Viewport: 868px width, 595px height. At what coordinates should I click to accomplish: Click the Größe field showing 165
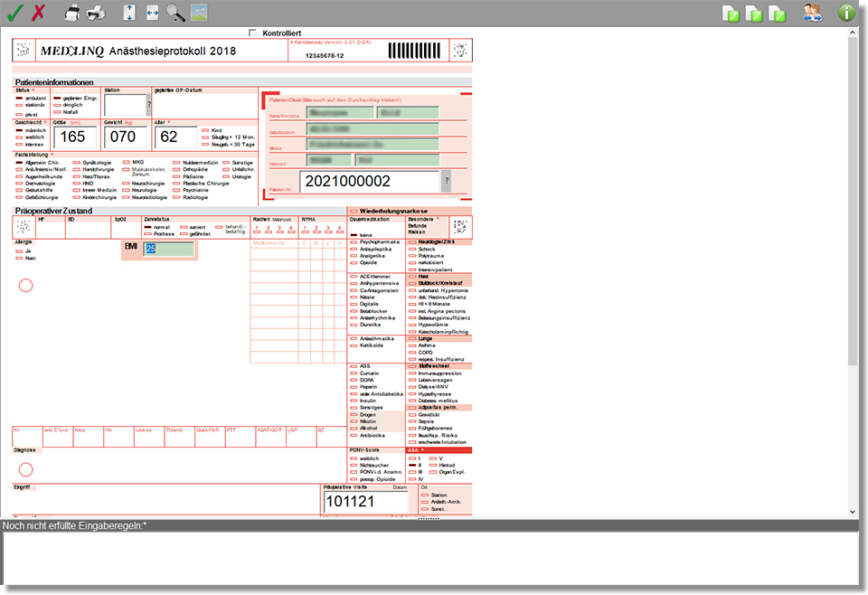pyautogui.click(x=75, y=137)
